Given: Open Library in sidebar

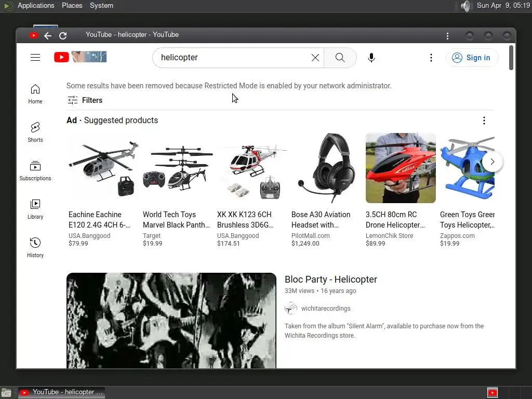Looking at the screenshot, I should pos(35,209).
